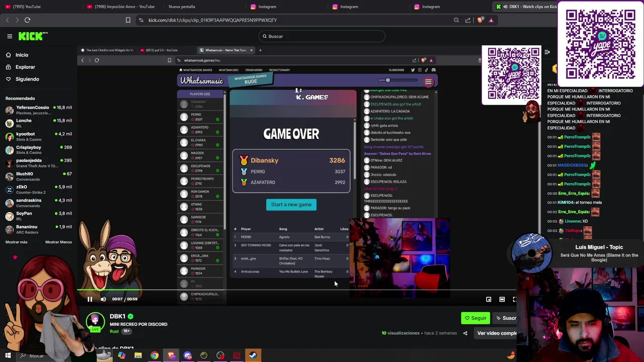
Task: Open recommended channel Bananirou
Action: pos(39,229)
